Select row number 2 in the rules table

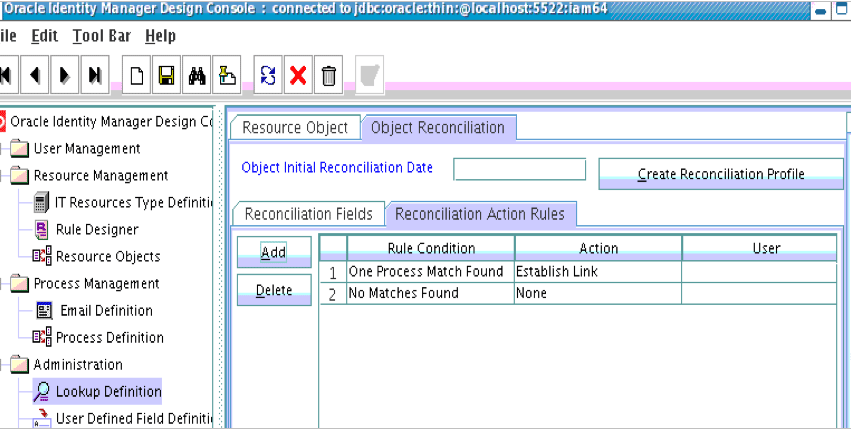click(x=333, y=294)
